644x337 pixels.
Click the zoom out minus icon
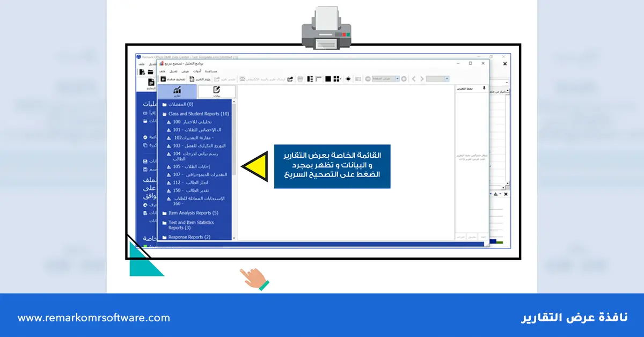(368, 79)
